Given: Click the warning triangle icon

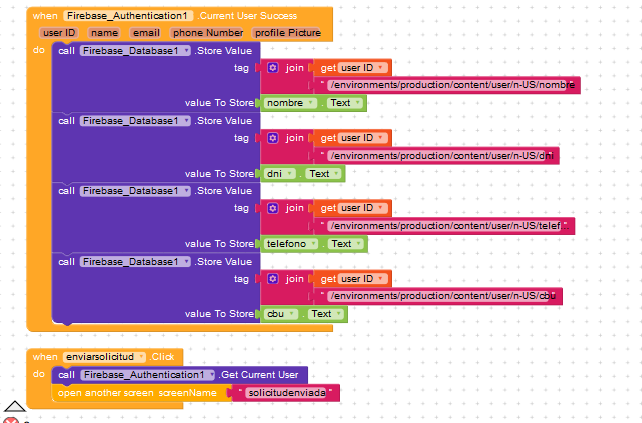Looking at the screenshot, I should (x=15, y=406).
